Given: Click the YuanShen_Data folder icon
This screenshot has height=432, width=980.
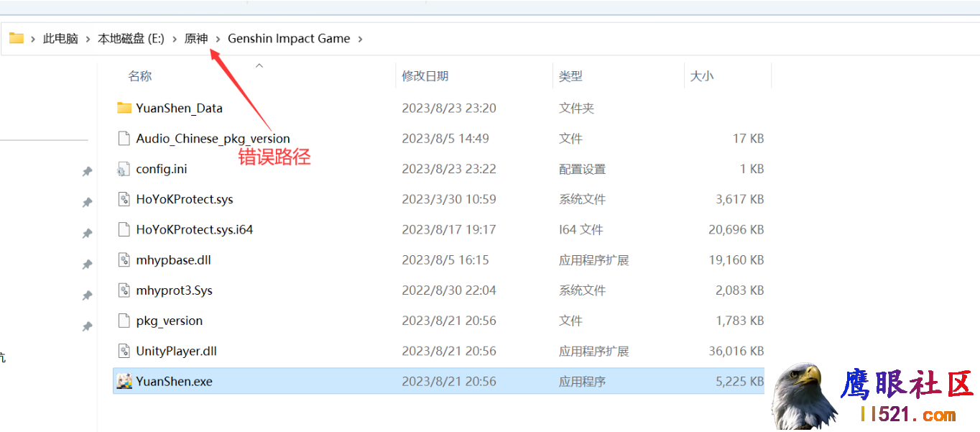Looking at the screenshot, I should click(124, 108).
